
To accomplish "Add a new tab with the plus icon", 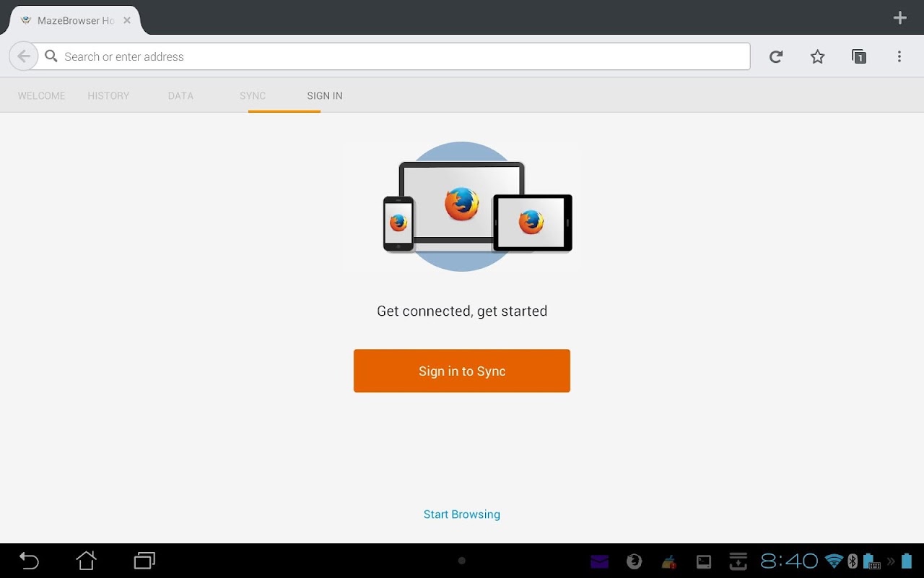I will tap(899, 18).
